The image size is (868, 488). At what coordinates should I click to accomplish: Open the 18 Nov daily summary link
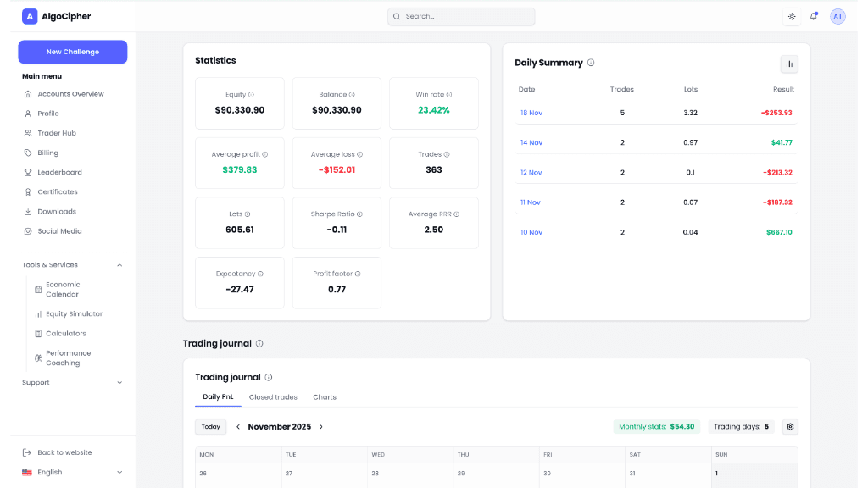click(531, 113)
